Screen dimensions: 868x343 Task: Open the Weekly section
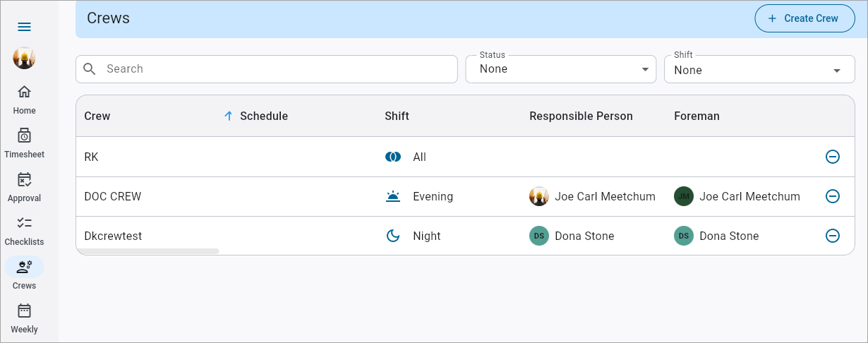pos(24,318)
